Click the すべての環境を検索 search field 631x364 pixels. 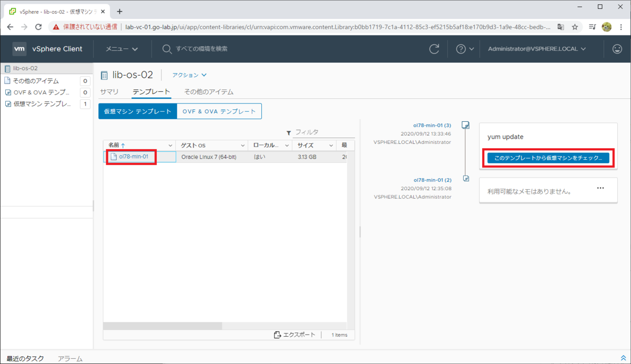[202, 49]
